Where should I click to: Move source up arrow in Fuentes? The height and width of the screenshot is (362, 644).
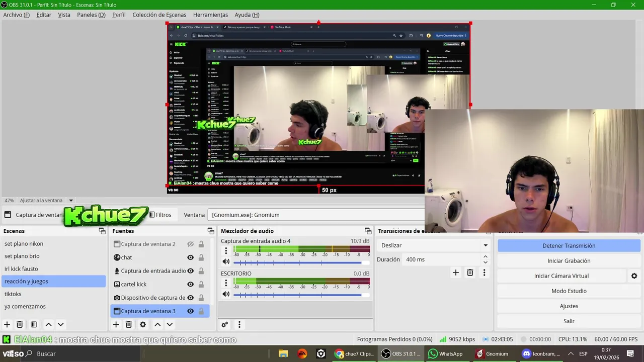157,325
